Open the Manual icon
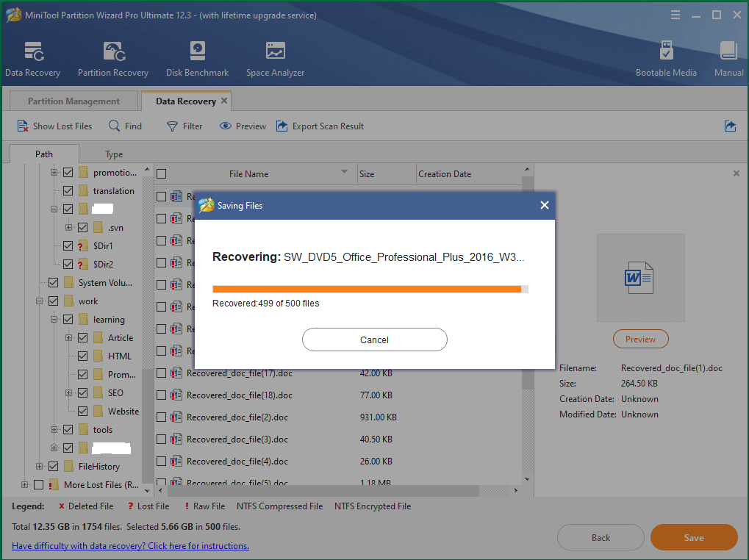Image resolution: width=749 pixels, height=560 pixels. [x=728, y=51]
